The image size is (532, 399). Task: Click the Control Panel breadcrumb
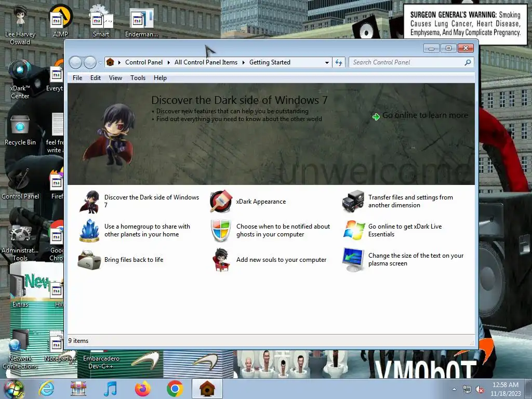tap(144, 62)
